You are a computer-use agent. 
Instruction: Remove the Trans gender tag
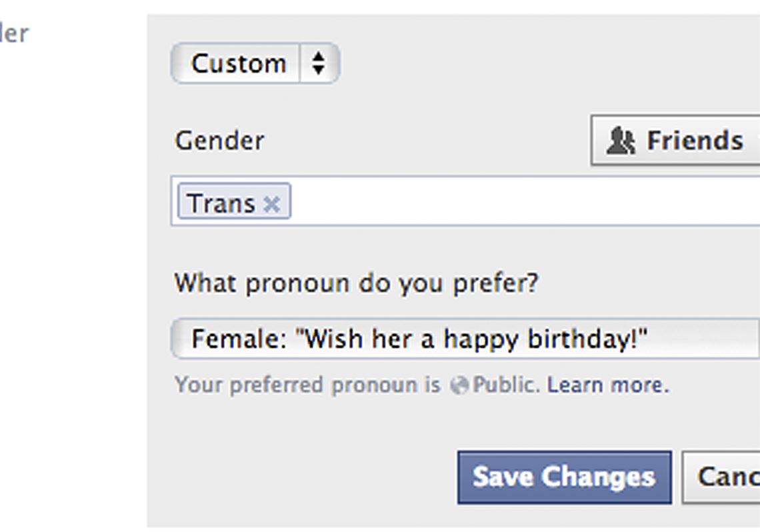click(x=271, y=204)
